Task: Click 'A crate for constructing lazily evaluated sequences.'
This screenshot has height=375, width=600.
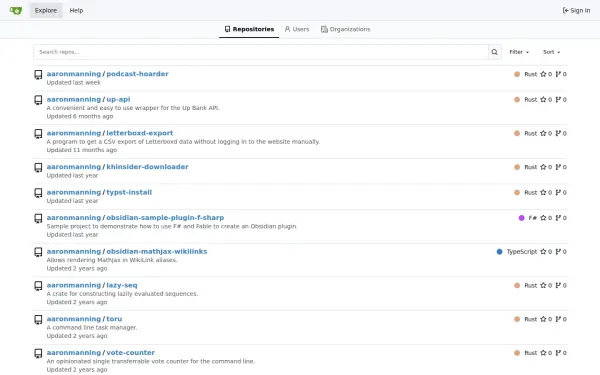Action: [x=122, y=294]
